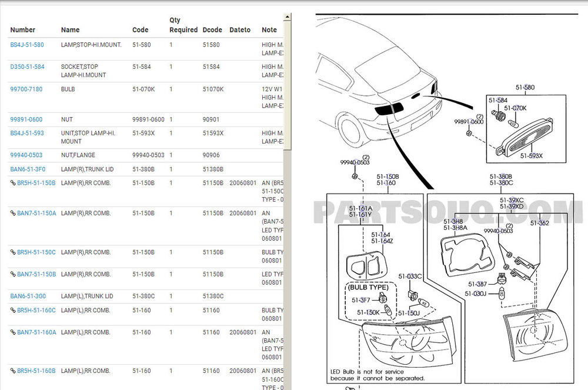Click the chain link icon beside BR5H-51-150B

click(x=13, y=183)
